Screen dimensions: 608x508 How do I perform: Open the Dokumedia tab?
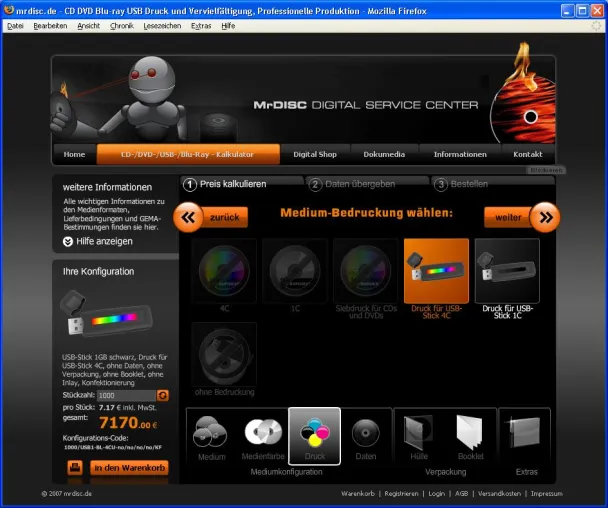(x=384, y=154)
